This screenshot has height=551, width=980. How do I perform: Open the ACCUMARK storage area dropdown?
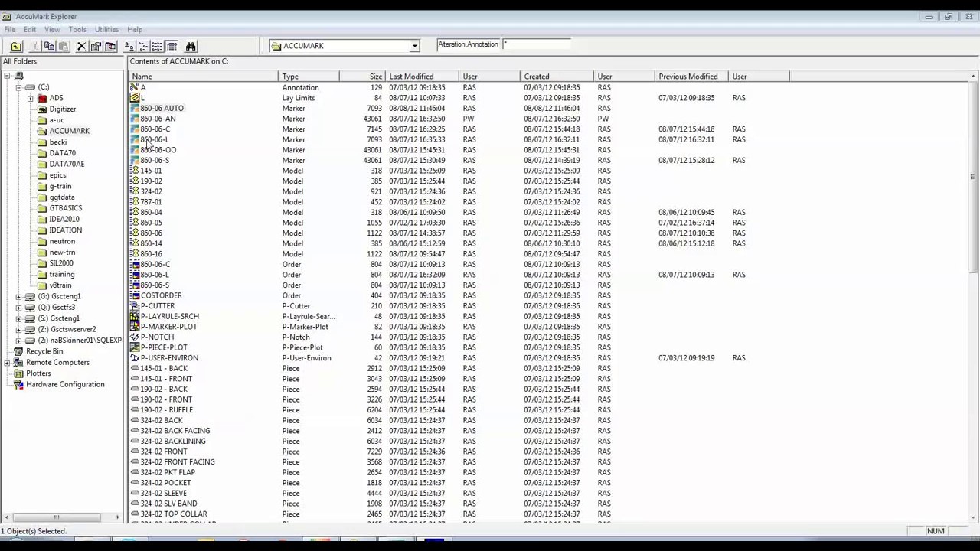[414, 46]
